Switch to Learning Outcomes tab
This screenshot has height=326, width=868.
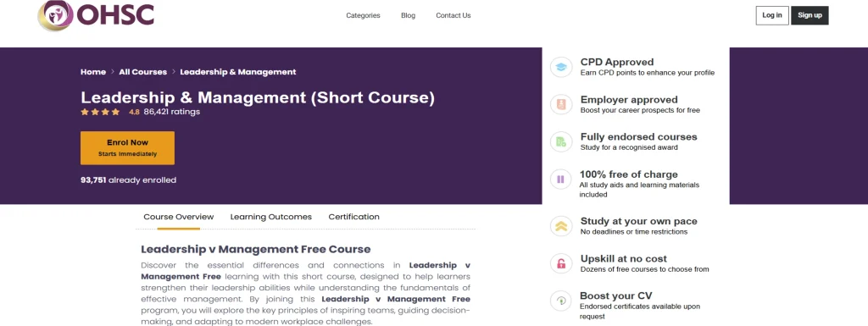click(270, 217)
